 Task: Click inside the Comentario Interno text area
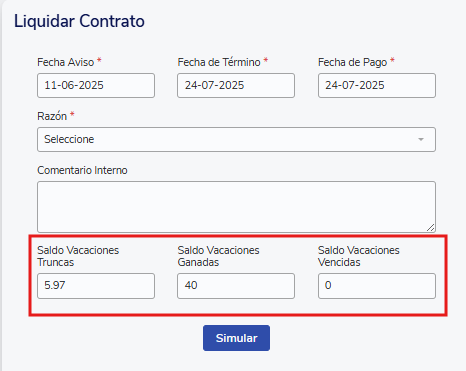(x=236, y=207)
